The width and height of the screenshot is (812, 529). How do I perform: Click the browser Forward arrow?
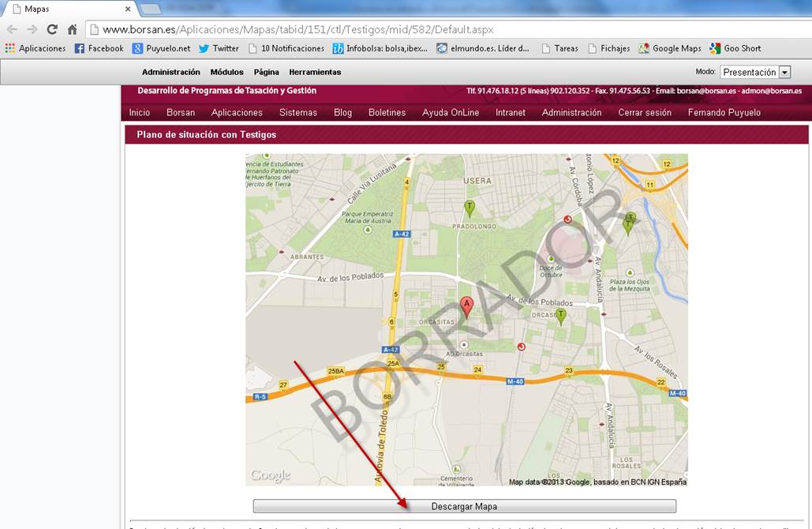[x=32, y=29]
